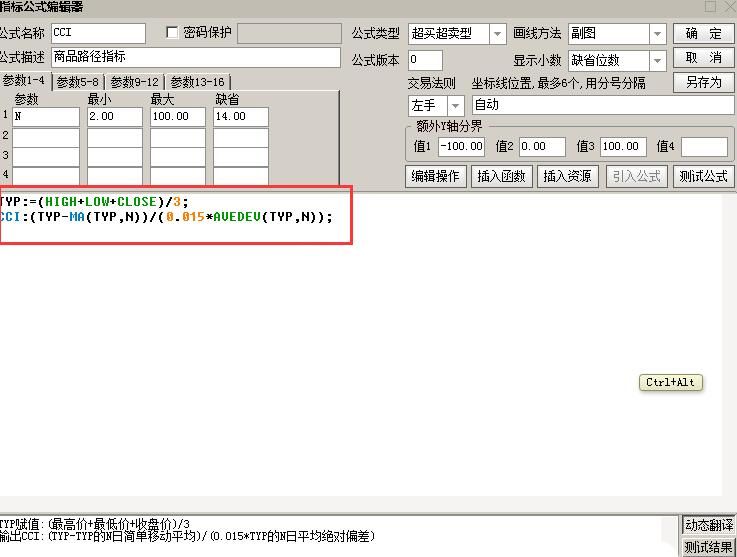Click the TYP赋值 translation line
The width and height of the screenshot is (737, 557).
pos(95,524)
